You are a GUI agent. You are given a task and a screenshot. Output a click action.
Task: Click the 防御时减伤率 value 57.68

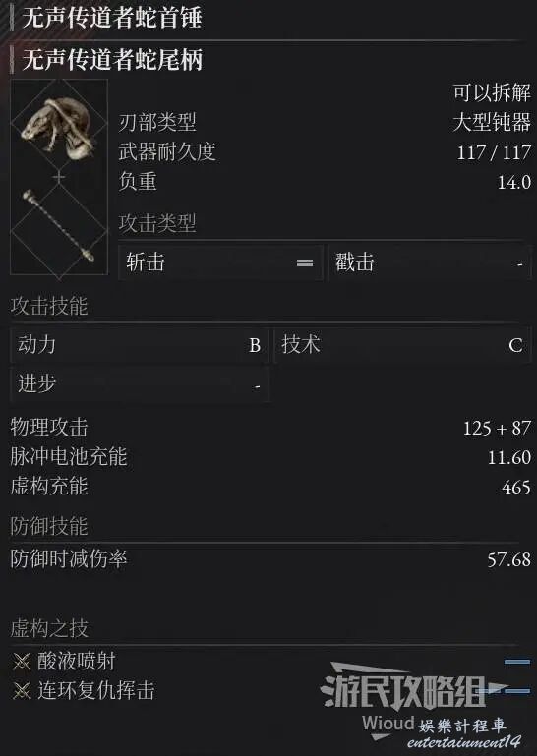(x=509, y=559)
